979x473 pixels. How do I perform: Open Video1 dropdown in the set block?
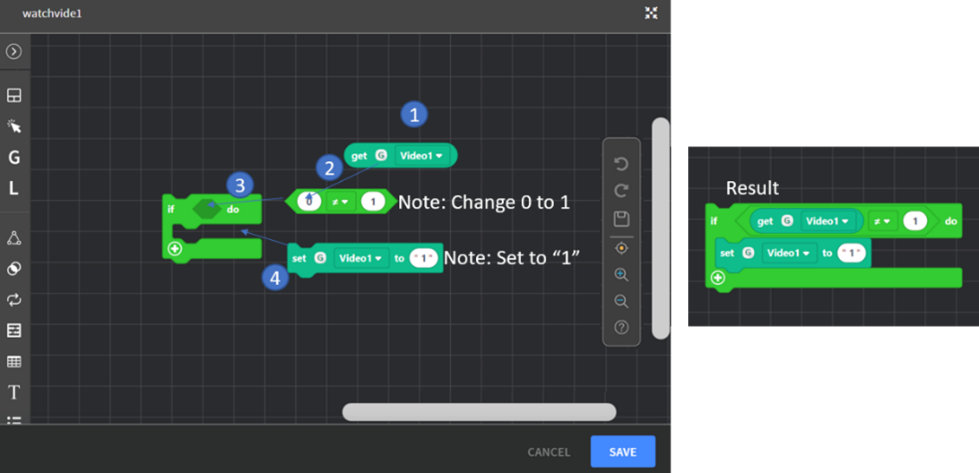[x=362, y=259]
